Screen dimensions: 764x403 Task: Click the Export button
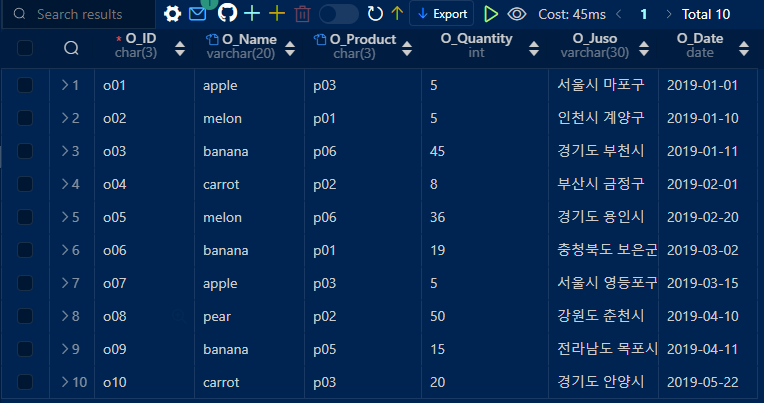tap(441, 14)
